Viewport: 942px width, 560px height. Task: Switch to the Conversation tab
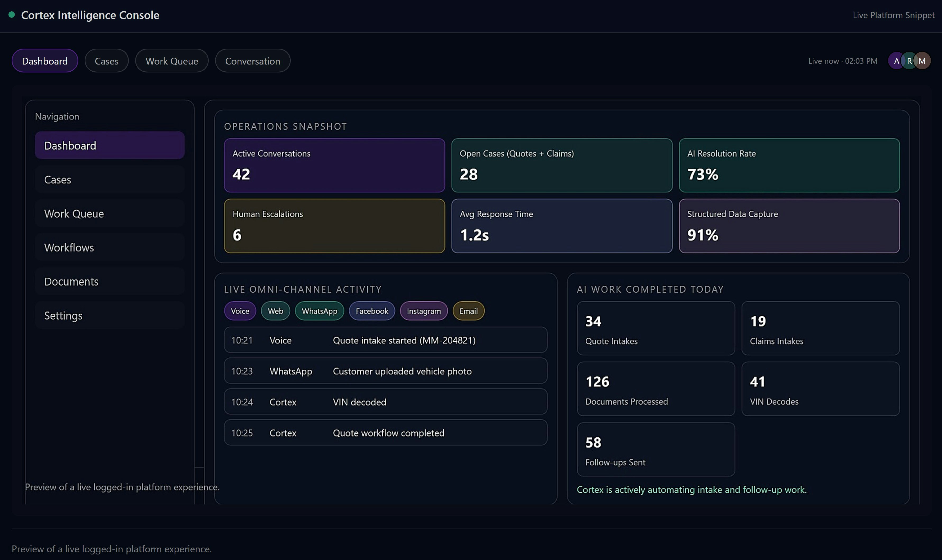point(252,60)
